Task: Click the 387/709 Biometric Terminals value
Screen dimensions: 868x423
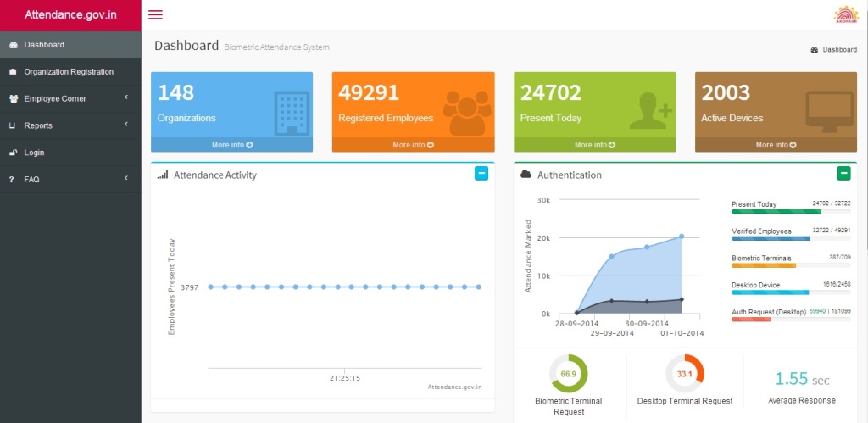Action: point(838,258)
